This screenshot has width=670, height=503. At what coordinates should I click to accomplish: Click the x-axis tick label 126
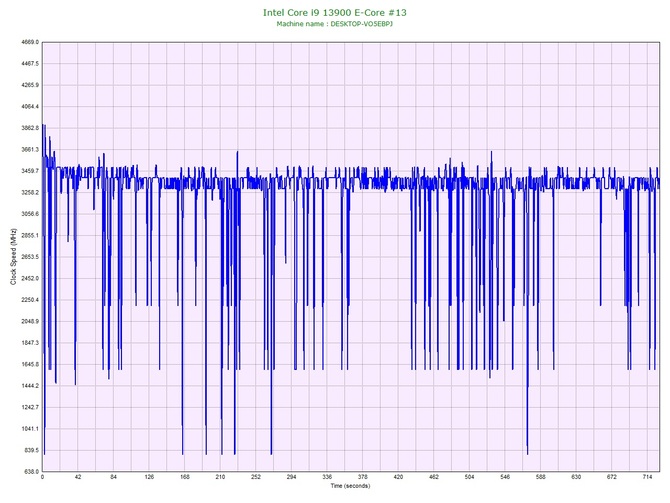tap(149, 477)
